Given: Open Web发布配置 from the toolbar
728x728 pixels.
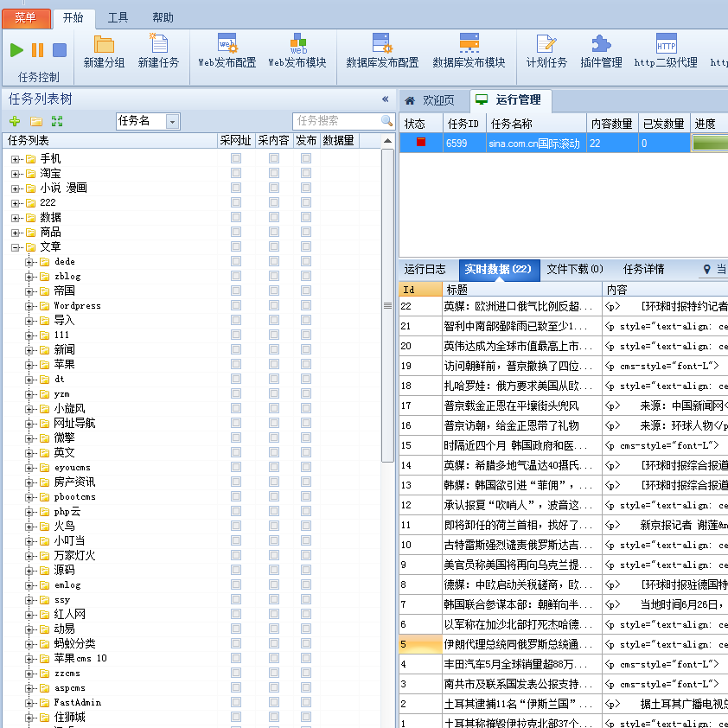Looking at the screenshot, I should 227,44.
